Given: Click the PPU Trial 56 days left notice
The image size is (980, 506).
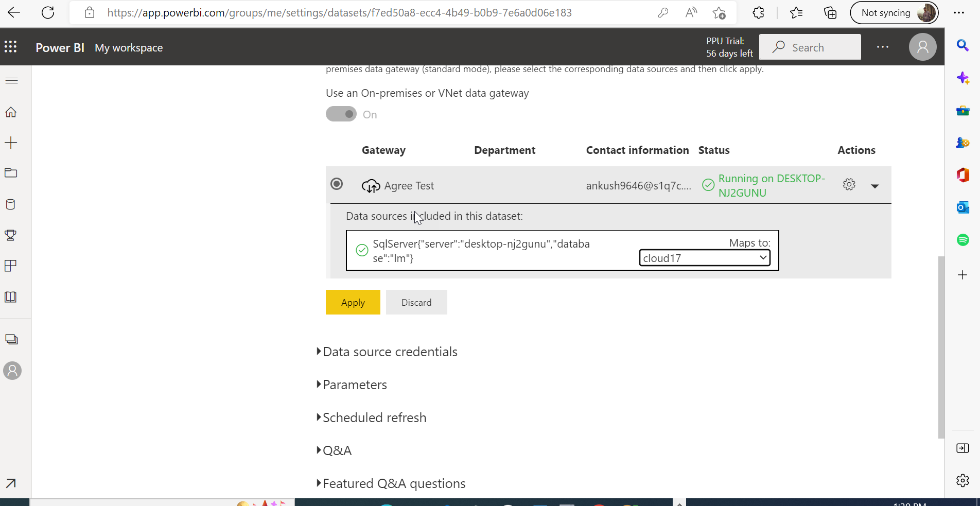Looking at the screenshot, I should (729, 47).
